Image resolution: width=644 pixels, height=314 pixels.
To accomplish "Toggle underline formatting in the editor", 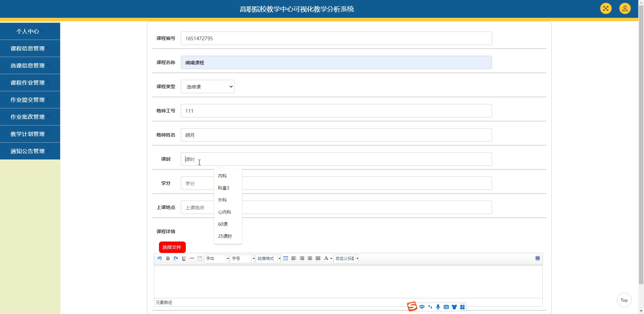I will (x=184, y=258).
